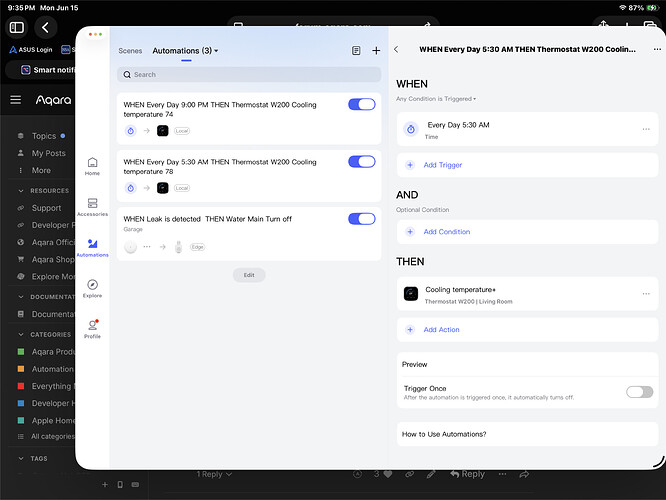
Task: Click the Search field for automations
Action: tap(249, 74)
